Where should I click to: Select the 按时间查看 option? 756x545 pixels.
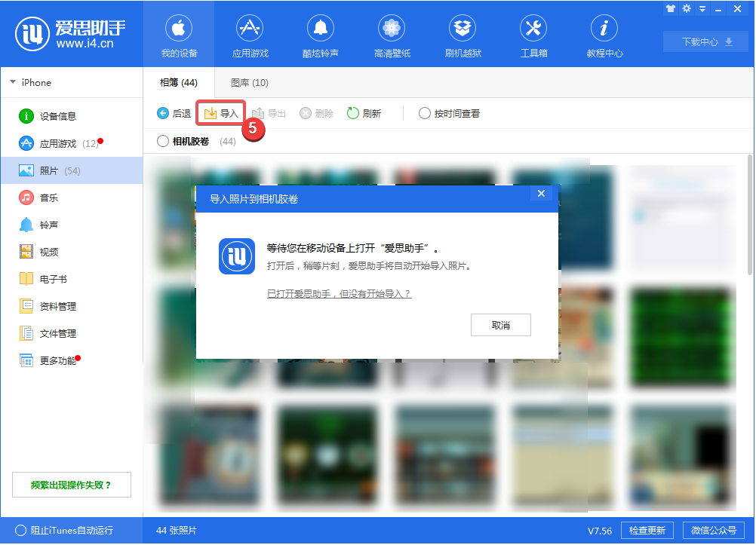point(425,113)
